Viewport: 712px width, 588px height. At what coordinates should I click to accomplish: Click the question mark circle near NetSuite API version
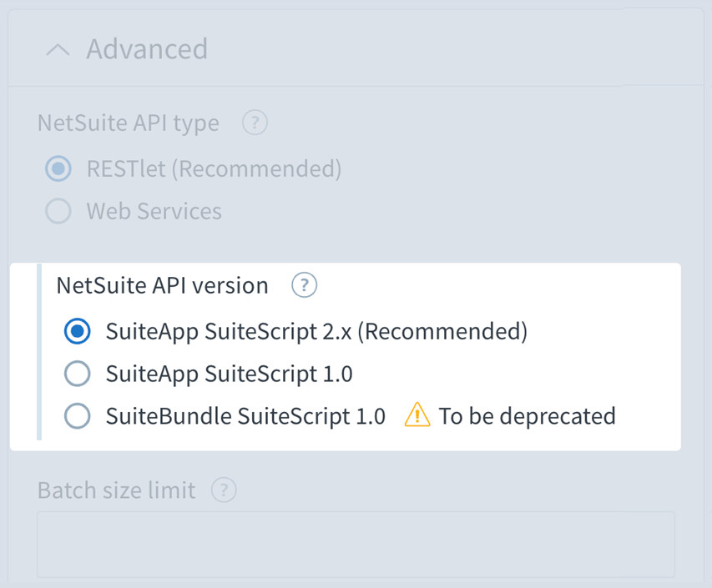coord(304,285)
